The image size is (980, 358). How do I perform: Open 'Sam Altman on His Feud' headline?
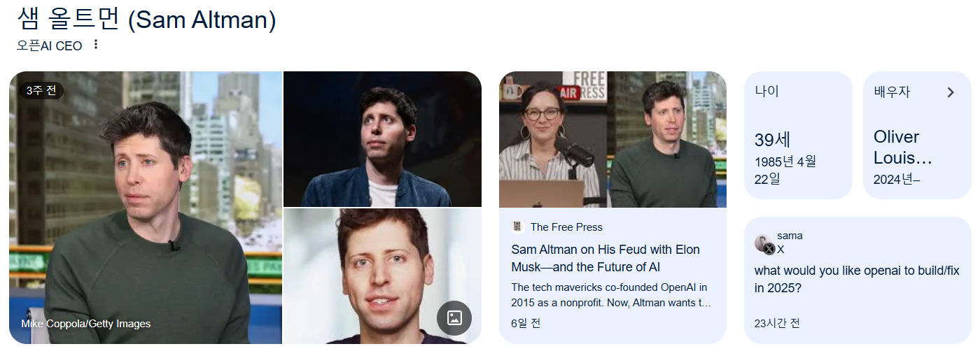pos(605,258)
